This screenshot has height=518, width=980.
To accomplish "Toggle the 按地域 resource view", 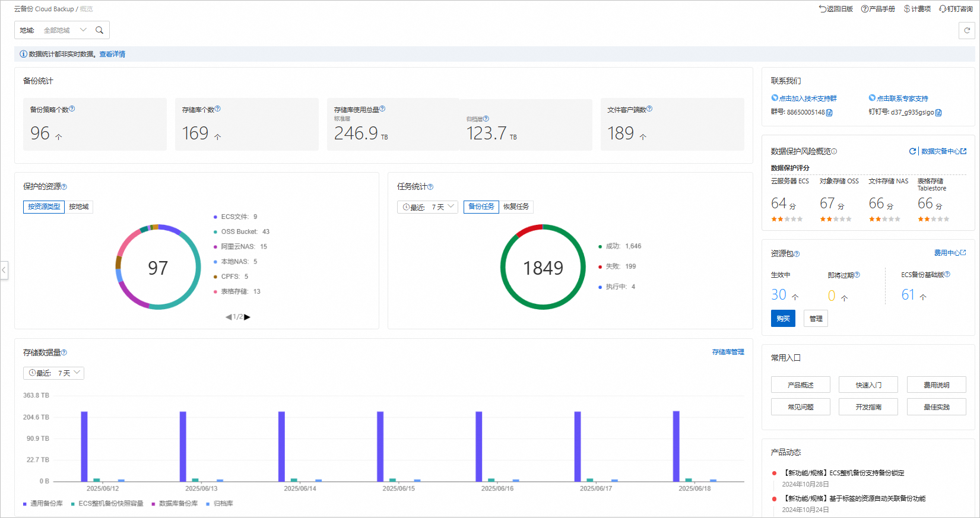I will (x=79, y=206).
